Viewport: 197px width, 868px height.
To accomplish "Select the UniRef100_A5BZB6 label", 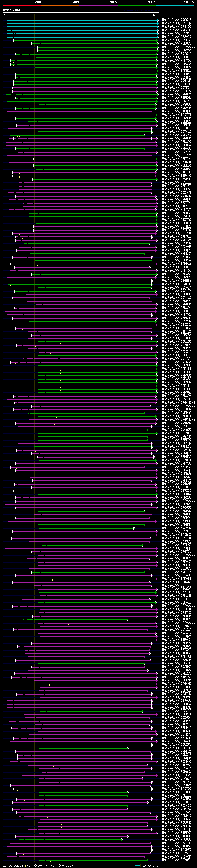I will [177, 335].
